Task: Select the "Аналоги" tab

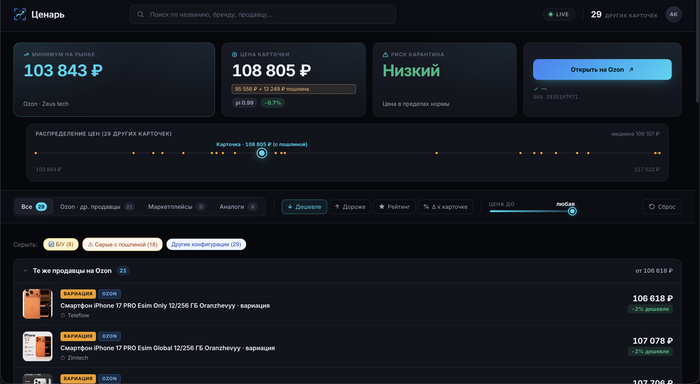Action: tap(238, 207)
